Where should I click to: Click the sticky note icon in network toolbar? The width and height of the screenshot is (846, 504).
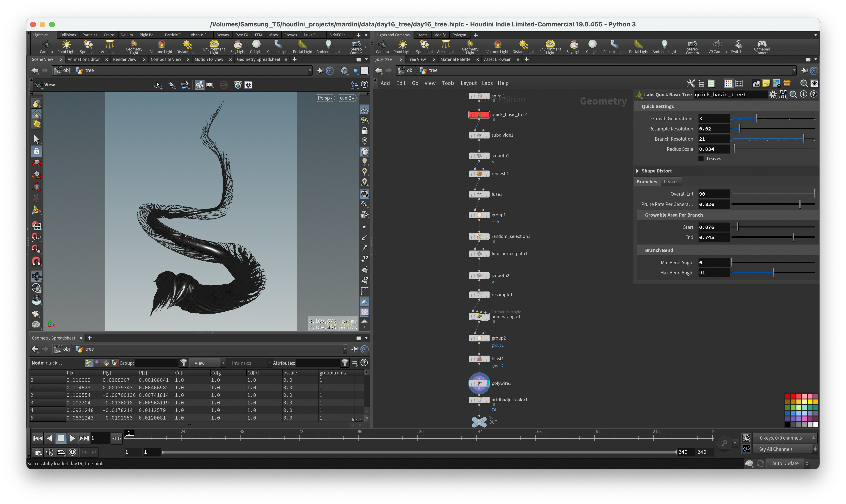point(766,84)
